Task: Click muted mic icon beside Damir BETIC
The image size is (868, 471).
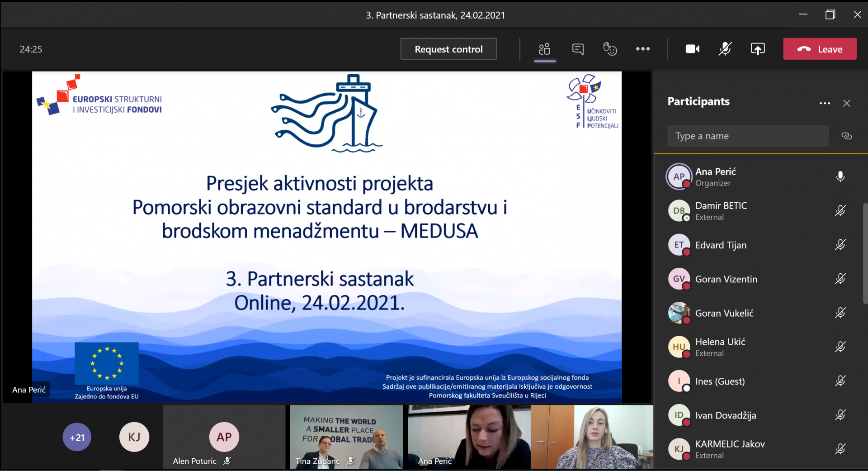Action: [x=840, y=211]
